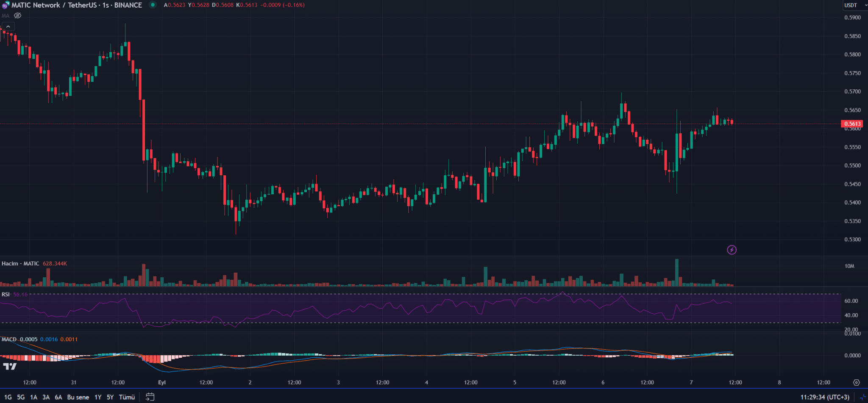Click the 11:29:34 (UTC+3) timezone selector
The width and height of the screenshot is (868, 403).
(x=824, y=397)
